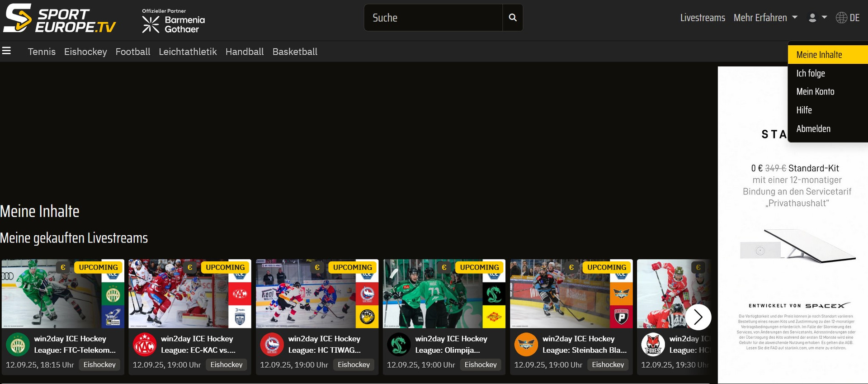Click the magnifying glass search button
868x384 pixels.
tap(513, 18)
